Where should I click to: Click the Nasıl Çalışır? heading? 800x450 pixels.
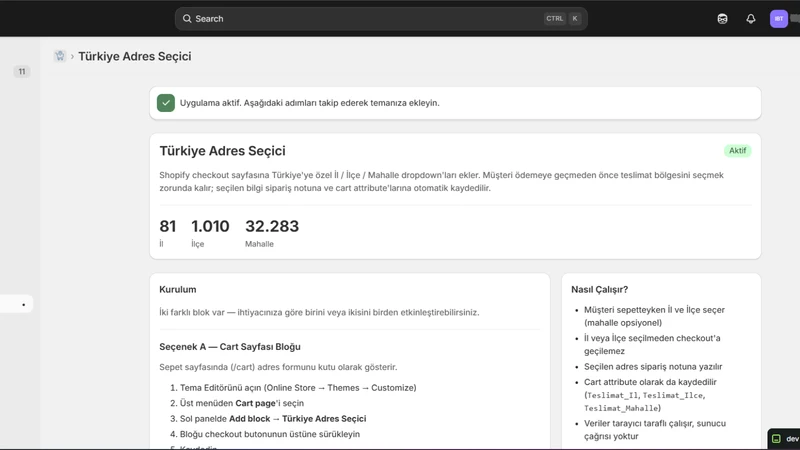[x=599, y=289]
